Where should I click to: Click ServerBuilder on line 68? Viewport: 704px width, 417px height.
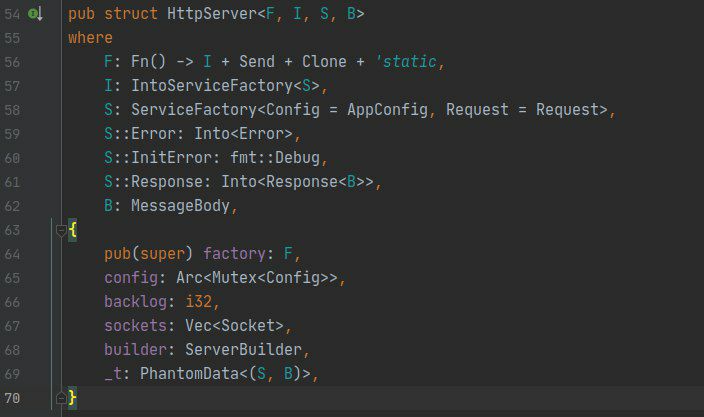(x=243, y=350)
